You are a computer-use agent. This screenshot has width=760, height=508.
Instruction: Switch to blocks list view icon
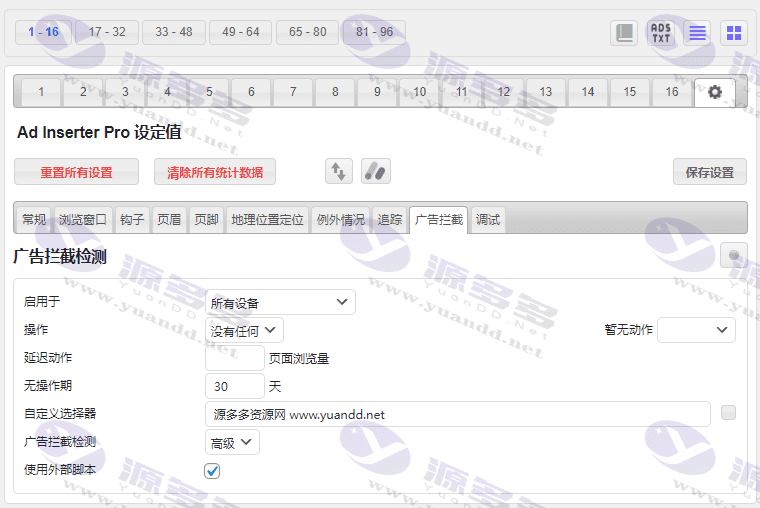coord(697,33)
